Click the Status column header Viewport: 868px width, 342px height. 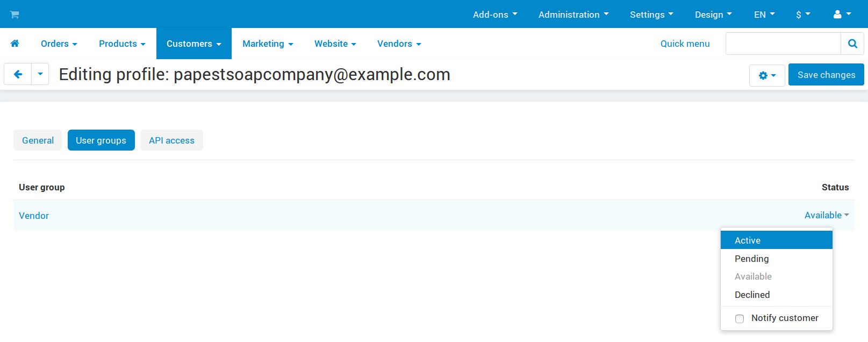click(835, 187)
